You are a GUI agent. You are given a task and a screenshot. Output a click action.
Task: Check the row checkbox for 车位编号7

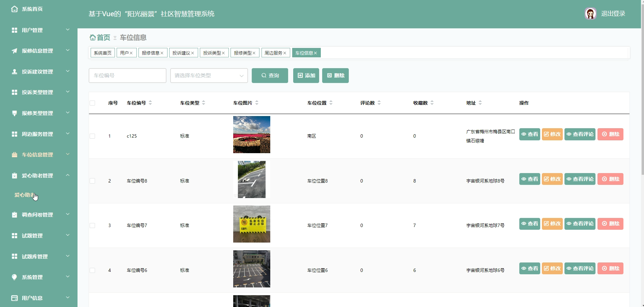[92, 225]
